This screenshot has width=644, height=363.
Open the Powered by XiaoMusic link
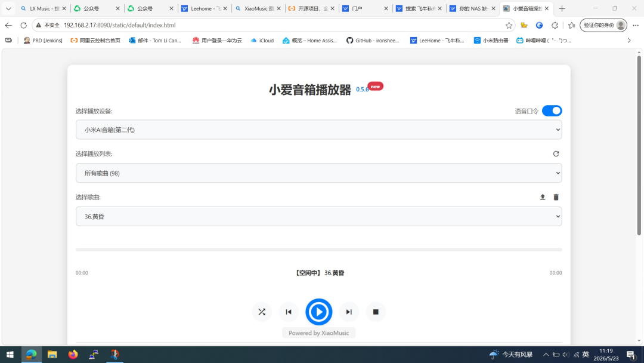point(318,333)
